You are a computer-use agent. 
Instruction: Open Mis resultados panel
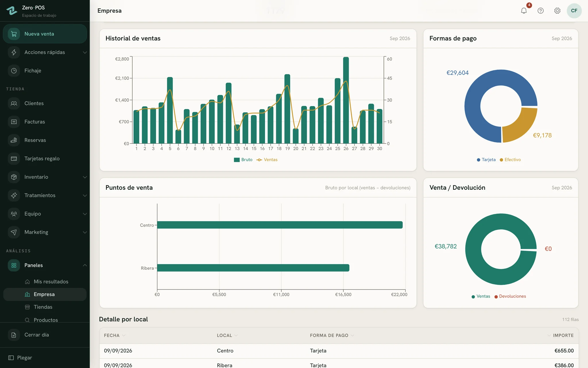(45, 281)
